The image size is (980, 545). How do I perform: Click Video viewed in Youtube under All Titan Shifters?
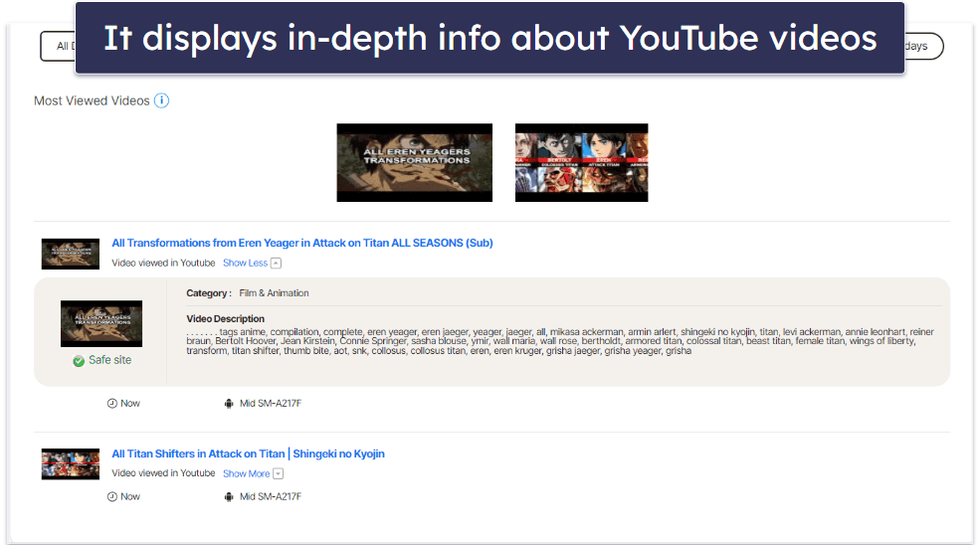coord(163,473)
